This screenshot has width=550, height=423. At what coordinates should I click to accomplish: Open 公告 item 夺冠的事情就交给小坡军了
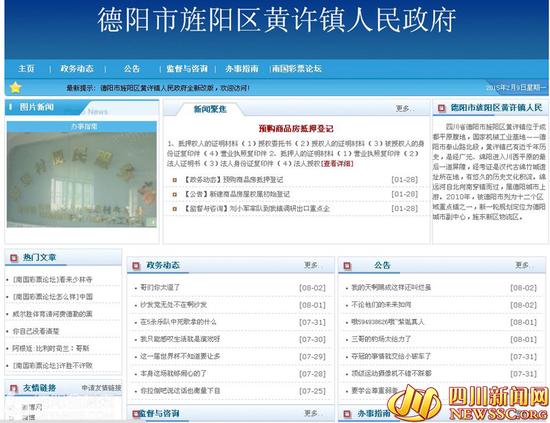(391, 356)
